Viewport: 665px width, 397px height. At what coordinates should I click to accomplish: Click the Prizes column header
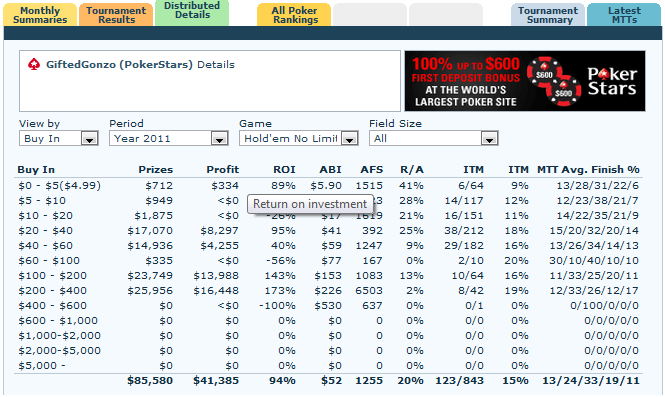(x=156, y=170)
